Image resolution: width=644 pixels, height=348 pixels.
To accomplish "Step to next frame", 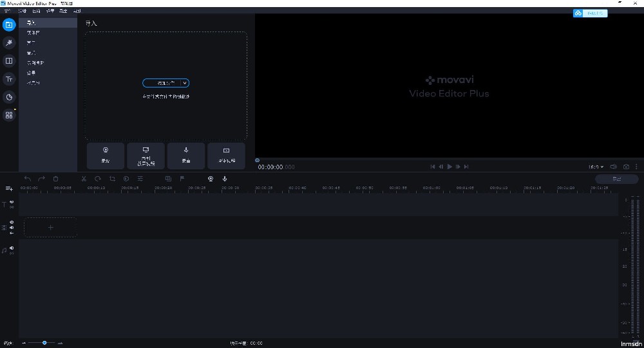I will [458, 167].
